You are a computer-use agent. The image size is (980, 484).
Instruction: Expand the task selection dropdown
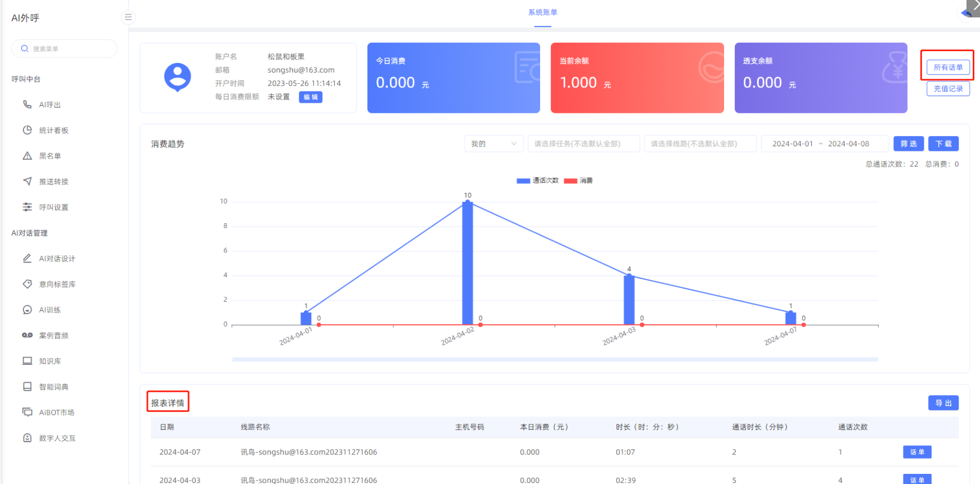(x=583, y=144)
